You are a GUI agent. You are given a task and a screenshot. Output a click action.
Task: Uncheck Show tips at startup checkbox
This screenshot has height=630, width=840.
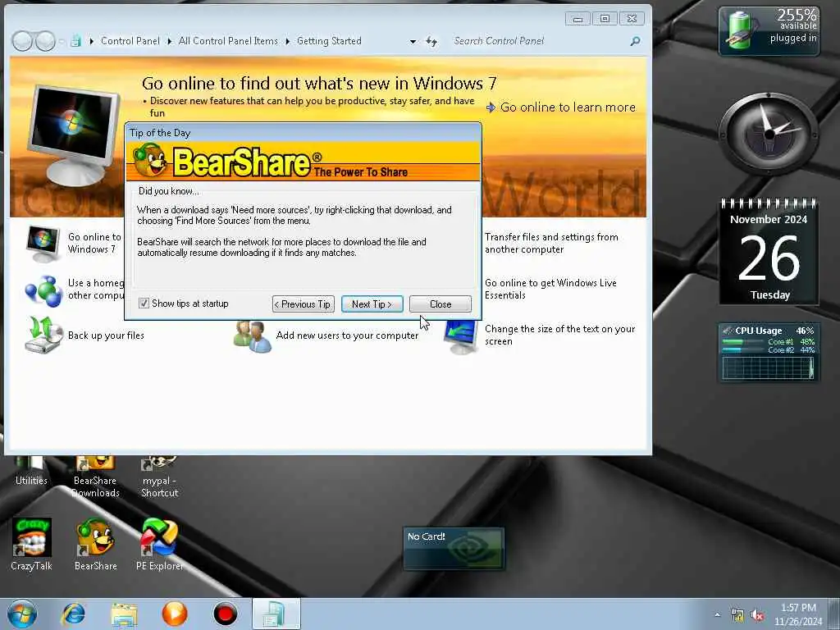click(144, 304)
